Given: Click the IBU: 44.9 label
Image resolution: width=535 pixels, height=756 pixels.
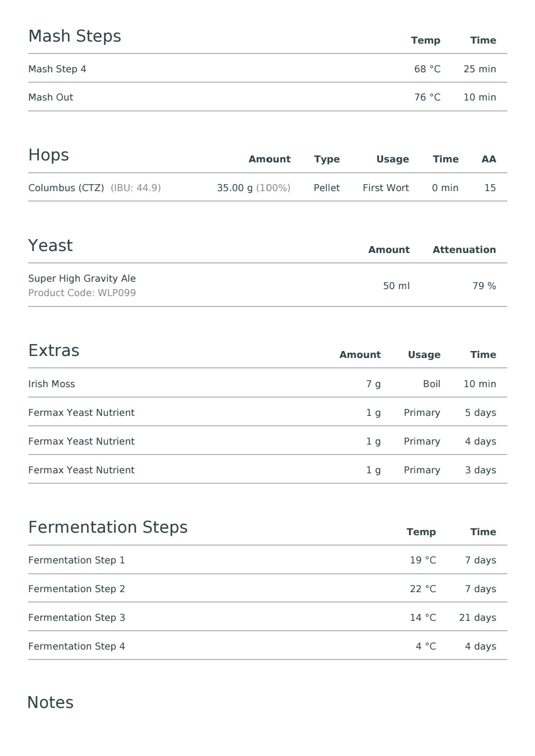Looking at the screenshot, I should [x=136, y=188].
